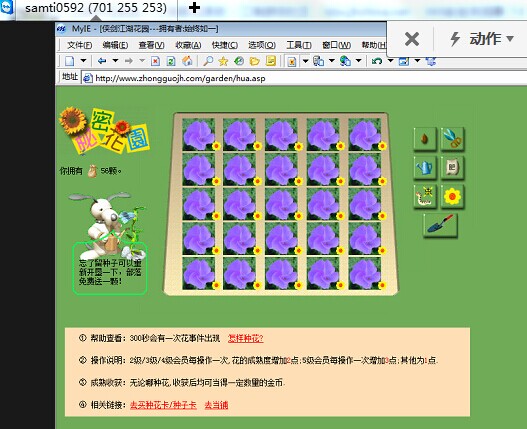Click the new blank page toolbar icon
527x429 pixels.
[x=70, y=61]
